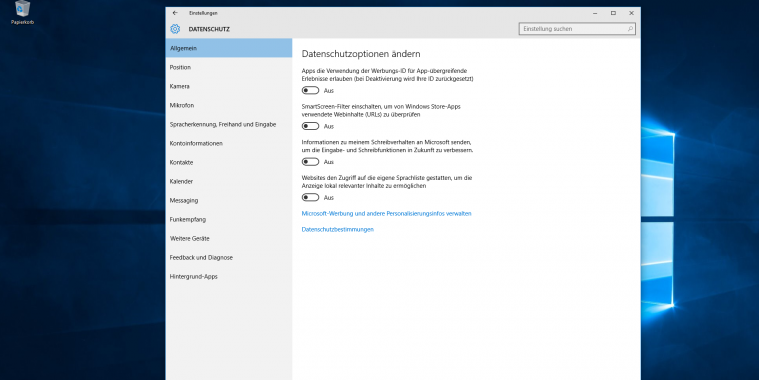Click the search magnifier icon

pos(630,29)
